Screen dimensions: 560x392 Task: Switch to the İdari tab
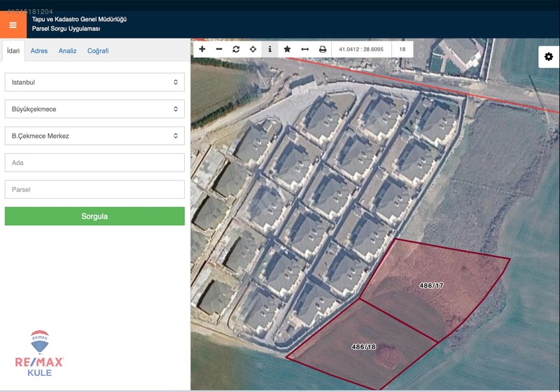[13, 50]
